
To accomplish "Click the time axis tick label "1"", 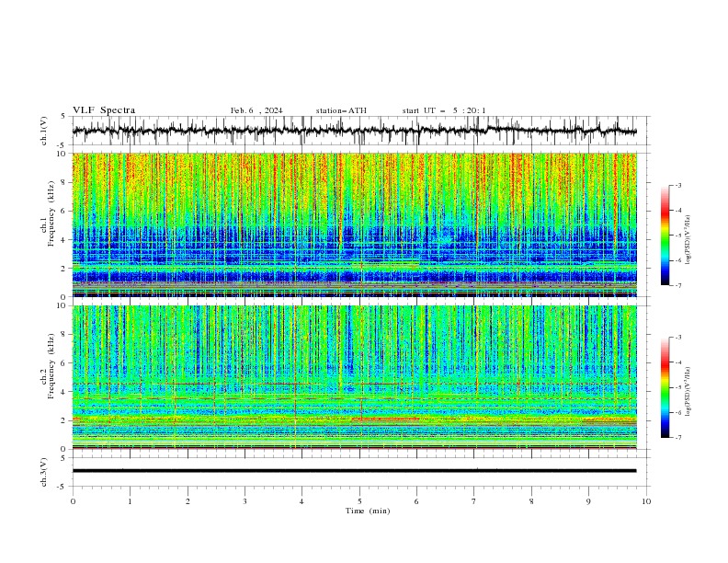I will [x=130, y=501].
